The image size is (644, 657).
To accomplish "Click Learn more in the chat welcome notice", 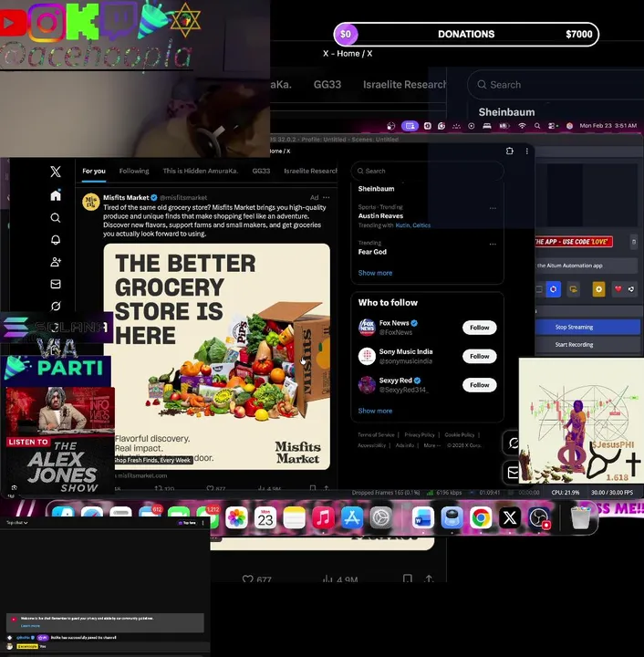I will click(x=30, y=626).
